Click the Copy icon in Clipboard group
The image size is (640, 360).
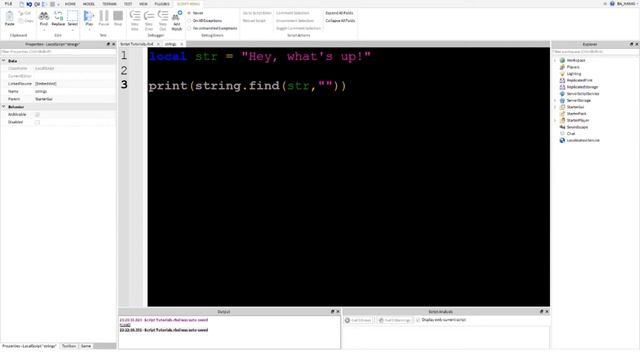(21, 20)
